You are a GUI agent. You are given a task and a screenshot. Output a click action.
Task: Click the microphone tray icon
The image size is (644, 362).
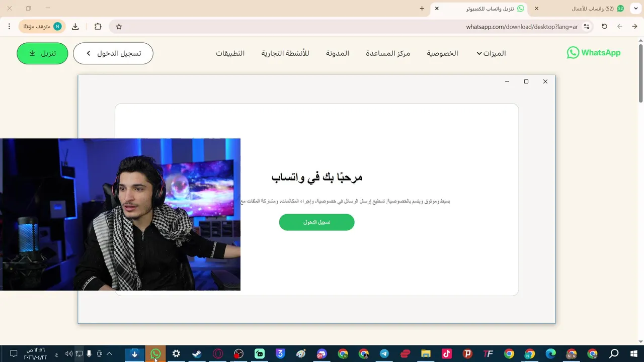[89, 354]
